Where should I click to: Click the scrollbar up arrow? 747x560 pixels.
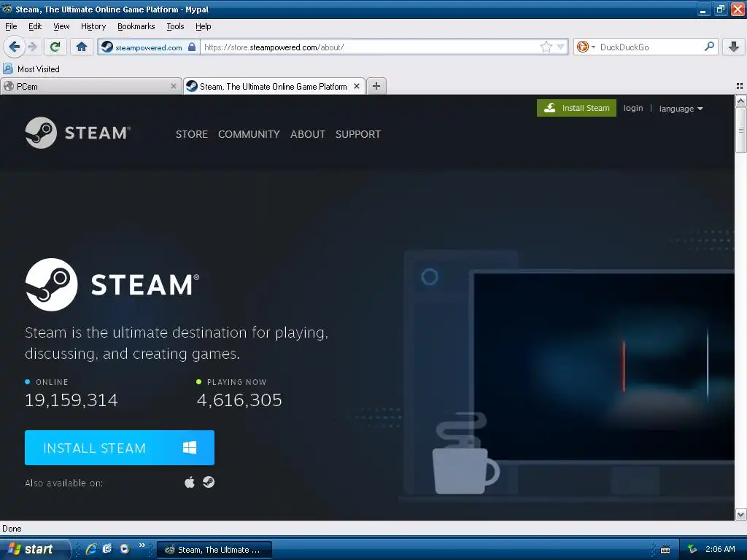pyautogui.click(x=740, y=101)
